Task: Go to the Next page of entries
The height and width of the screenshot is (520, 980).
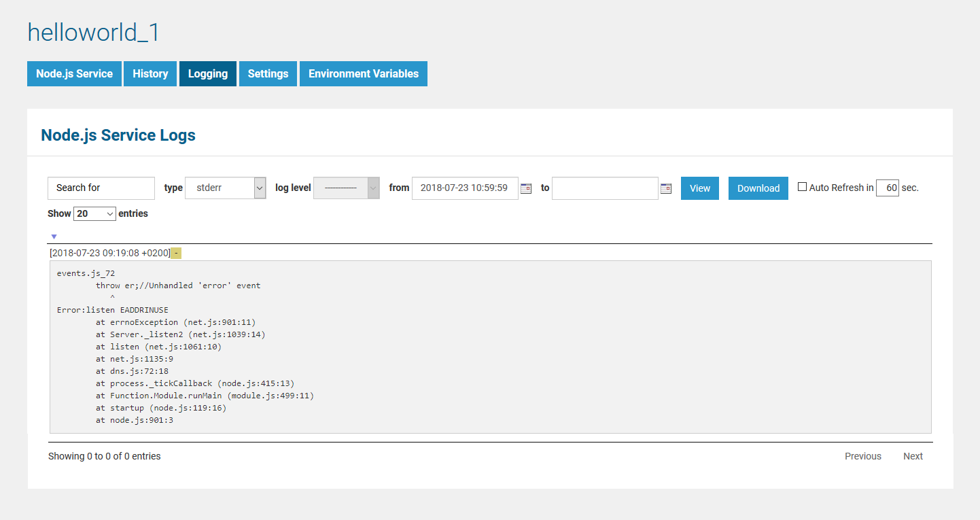Action: pyautogui.click(x=913, y=456)
